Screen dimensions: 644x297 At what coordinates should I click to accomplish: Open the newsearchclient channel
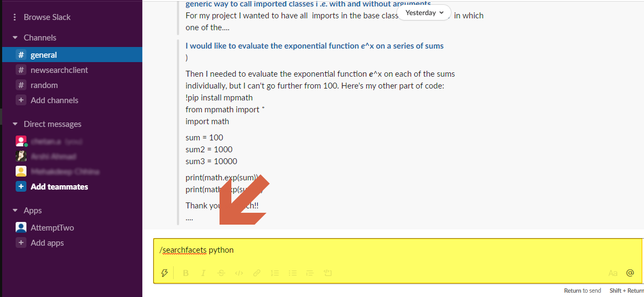point(59,70)
